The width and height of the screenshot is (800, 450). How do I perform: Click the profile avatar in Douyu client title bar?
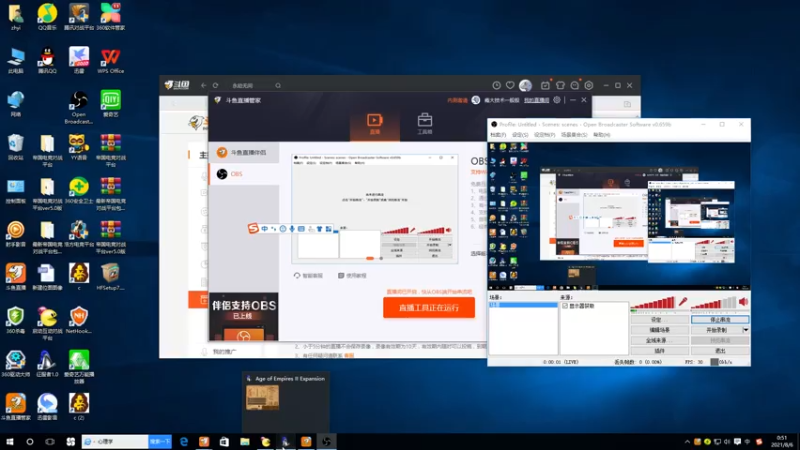click(x=525, y=85)
